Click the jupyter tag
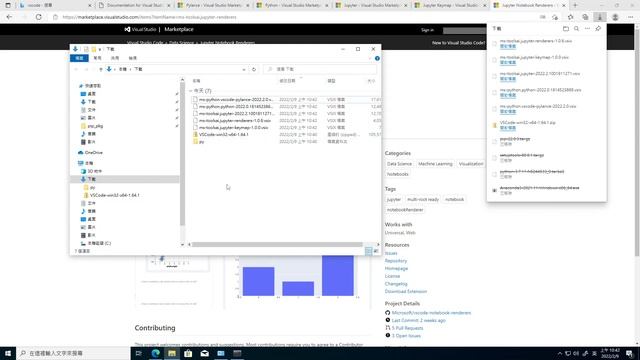 click(x=393, y=200)
